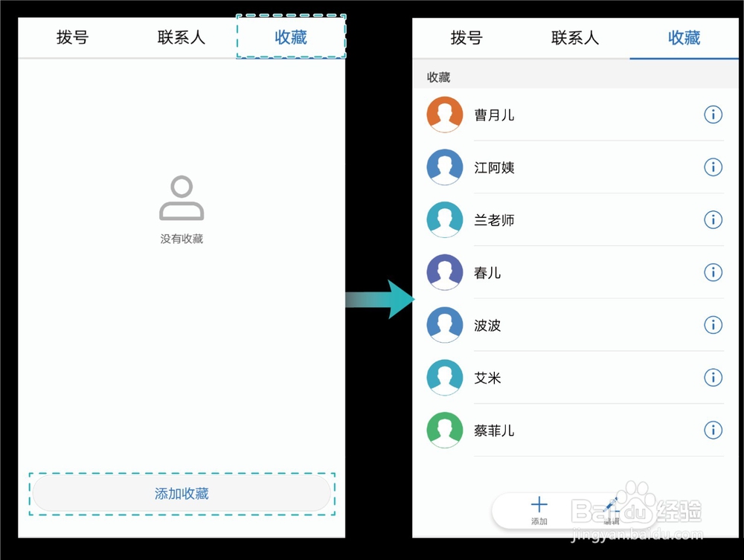Tap the 添加收藏 button

181,493
